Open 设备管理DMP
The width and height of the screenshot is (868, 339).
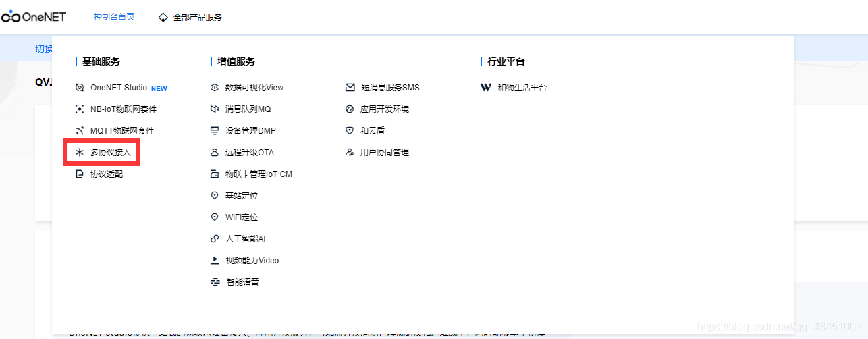coord(250,131)
